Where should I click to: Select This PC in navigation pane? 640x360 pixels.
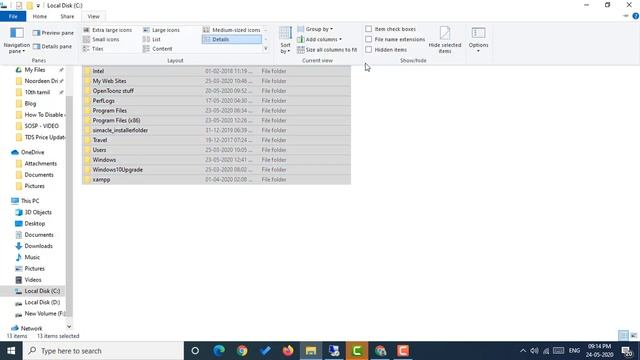click(x=30, y=201)
